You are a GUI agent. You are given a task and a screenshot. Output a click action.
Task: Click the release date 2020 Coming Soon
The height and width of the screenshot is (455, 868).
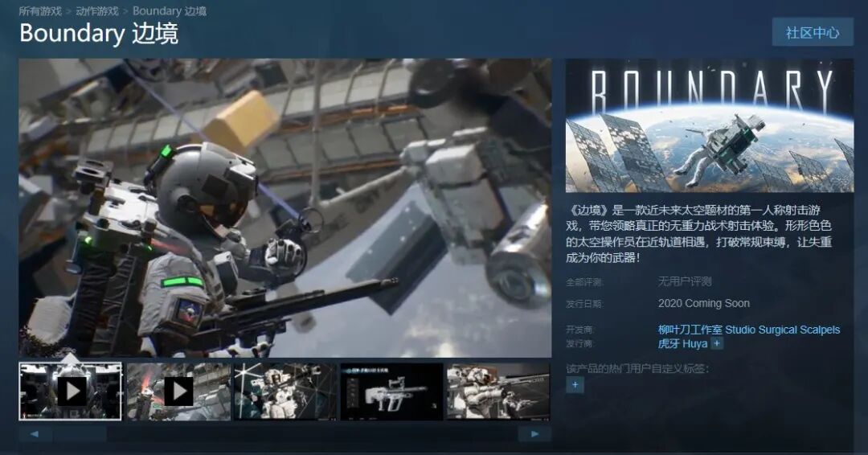[x=703, y=303]
